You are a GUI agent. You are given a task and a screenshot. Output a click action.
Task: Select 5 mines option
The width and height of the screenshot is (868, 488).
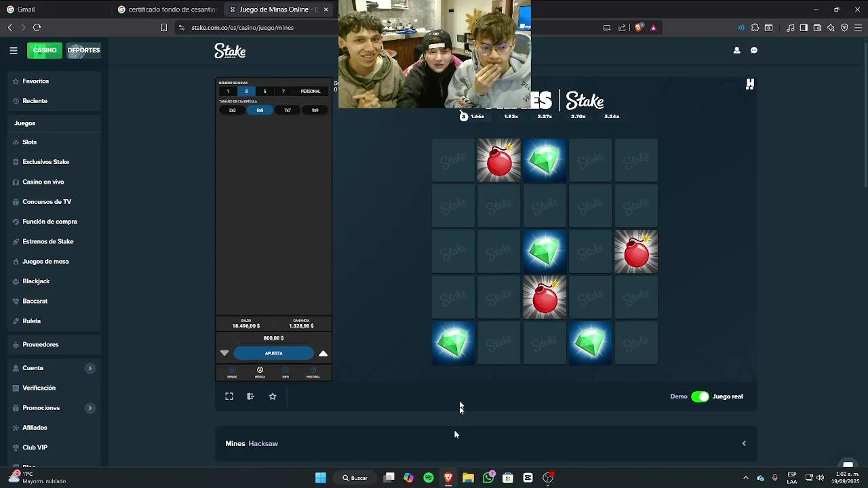[264, 91]
